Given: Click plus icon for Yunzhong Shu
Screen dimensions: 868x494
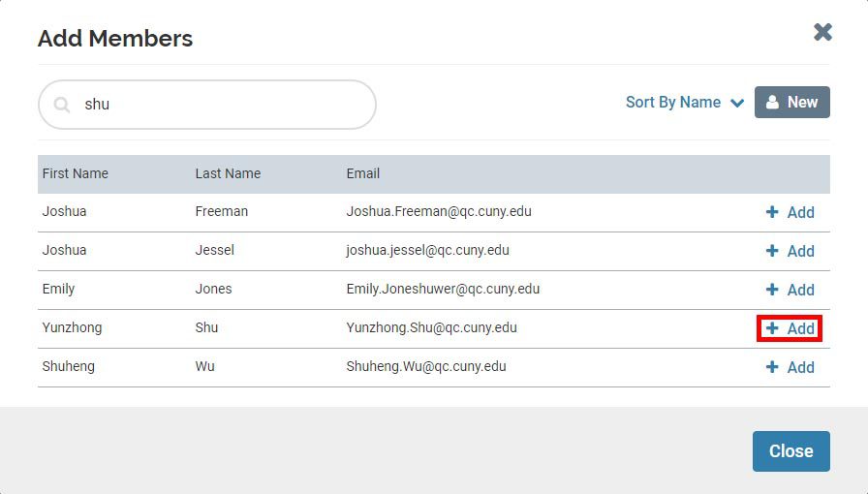Looking at the screenshot, I should (x=772, y=328).
